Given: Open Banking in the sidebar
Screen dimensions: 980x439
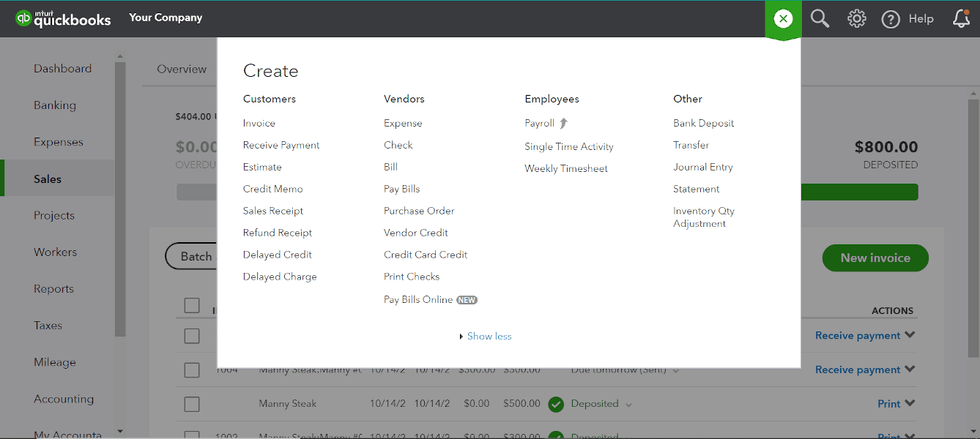Looking at the screenshot, I should click(55, 105).
